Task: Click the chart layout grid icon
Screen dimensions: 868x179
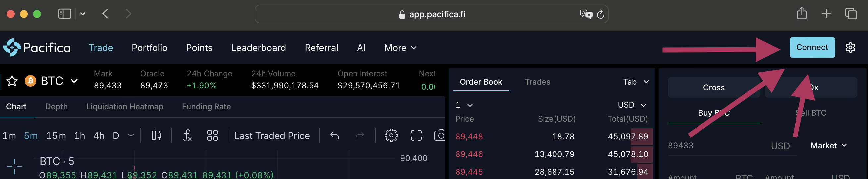Action: [212, 136]
